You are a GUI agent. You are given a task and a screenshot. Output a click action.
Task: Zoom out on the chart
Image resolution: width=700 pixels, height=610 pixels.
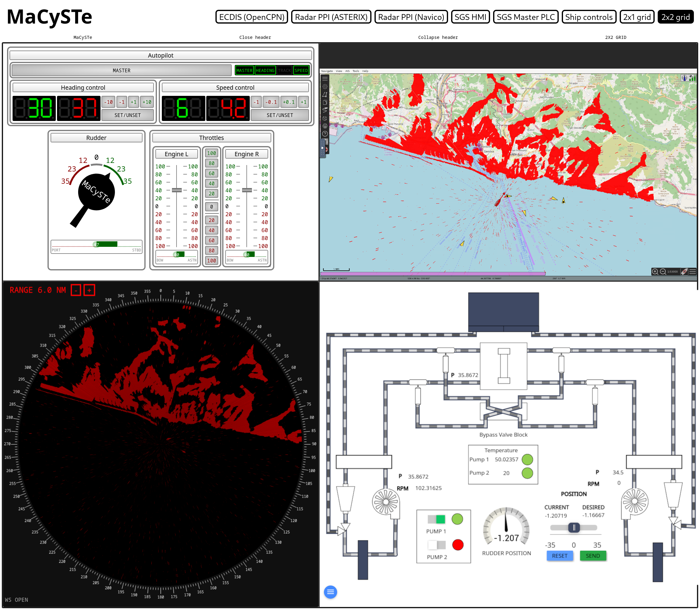(x=663, y=272)
